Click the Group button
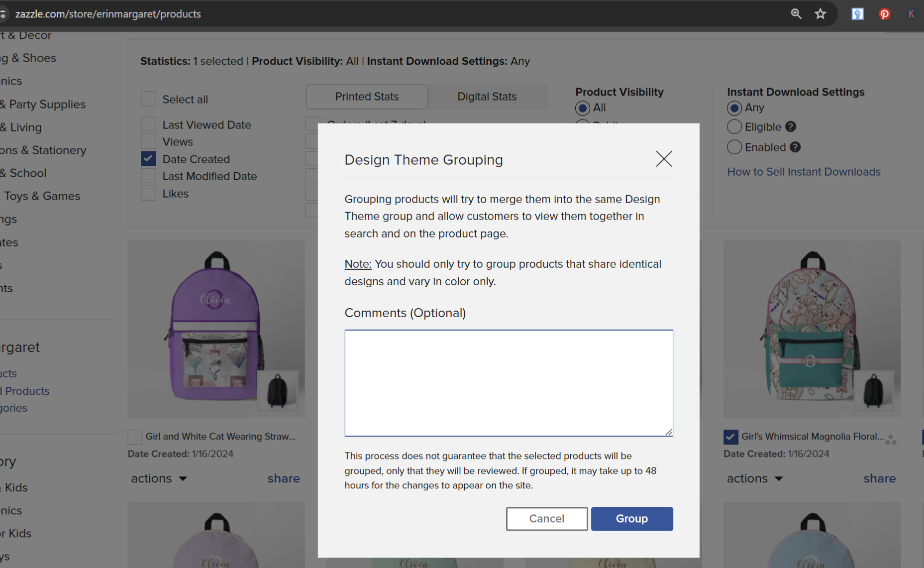The width and height of the screenshot is (924, 568). [632, 519]
